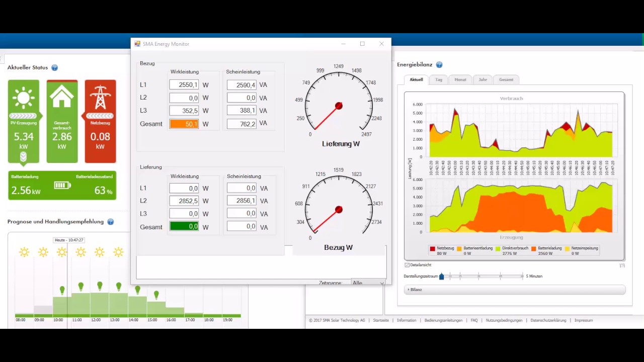Click the light bulb recommendation at 10:00
Viewport: 644px width, 362px height.
[x=62, y=290]
